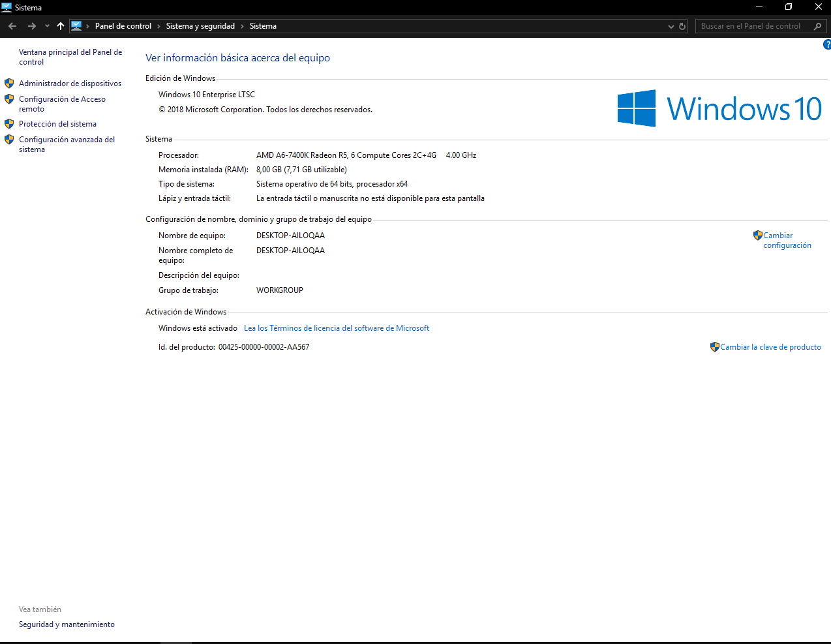Click shield icon next to Cambiar configuración

758,236
